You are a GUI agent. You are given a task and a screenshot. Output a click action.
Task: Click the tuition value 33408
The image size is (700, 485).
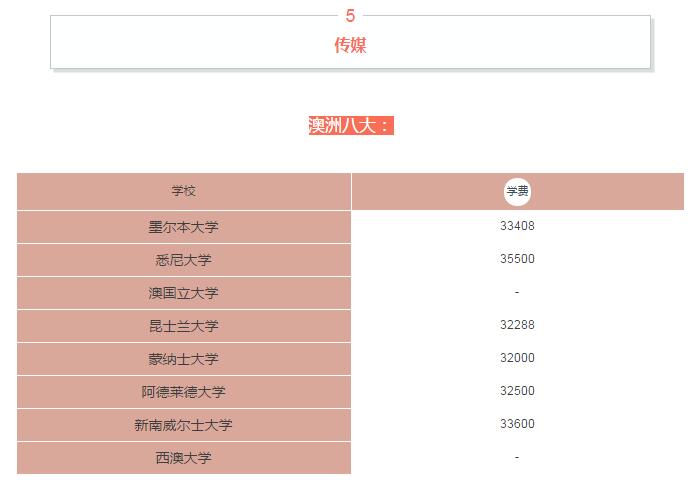point(517,226)
